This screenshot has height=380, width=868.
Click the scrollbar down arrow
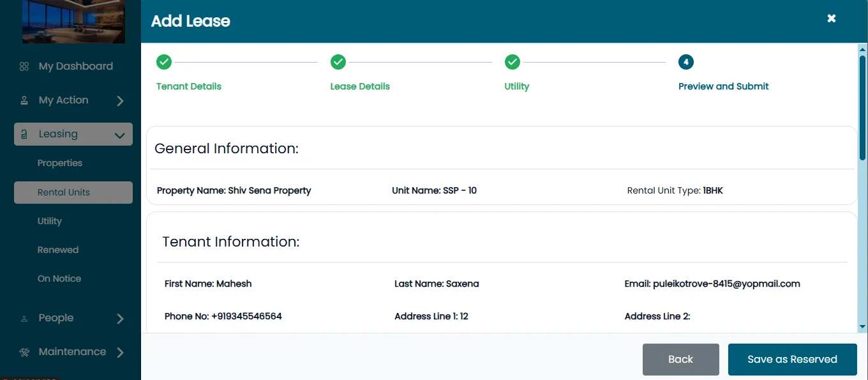[863, 326]
